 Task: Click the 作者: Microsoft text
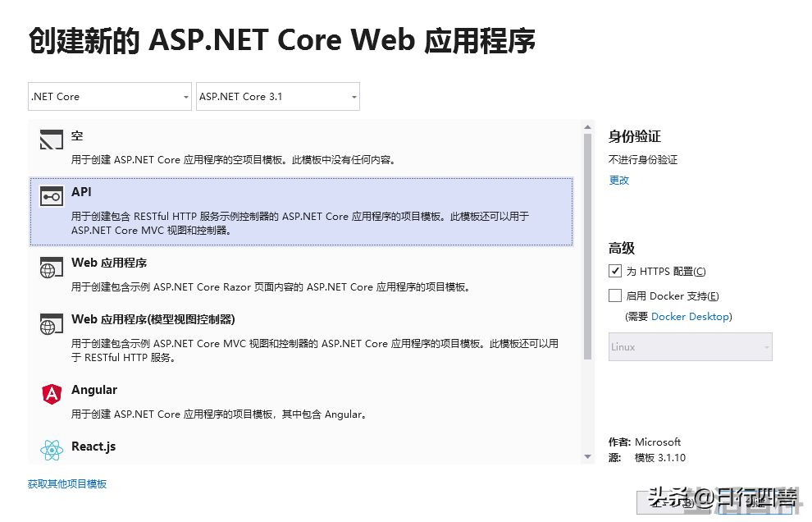coord(644,442)
